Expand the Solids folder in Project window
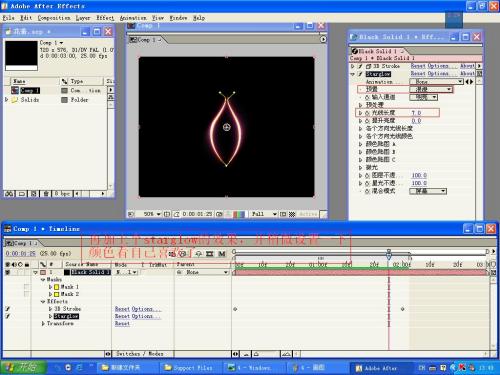 (x=6, y=100)
